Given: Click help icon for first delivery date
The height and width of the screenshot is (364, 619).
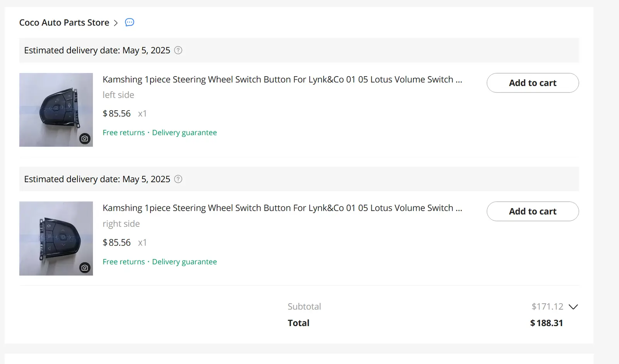Looking at the screenshot, I should [178, 50].
